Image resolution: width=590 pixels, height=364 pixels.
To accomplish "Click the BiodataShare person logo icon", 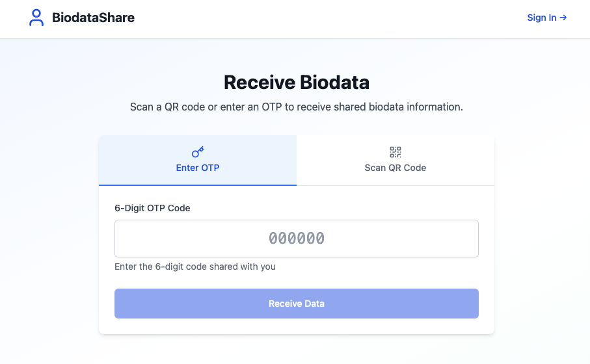I will click(x=36, y=18).
